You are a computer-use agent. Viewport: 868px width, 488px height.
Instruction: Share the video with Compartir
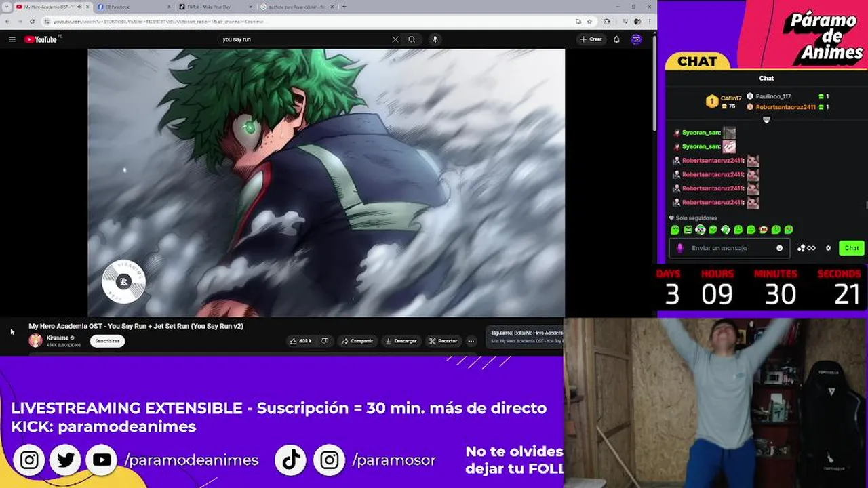coord(357,341)
